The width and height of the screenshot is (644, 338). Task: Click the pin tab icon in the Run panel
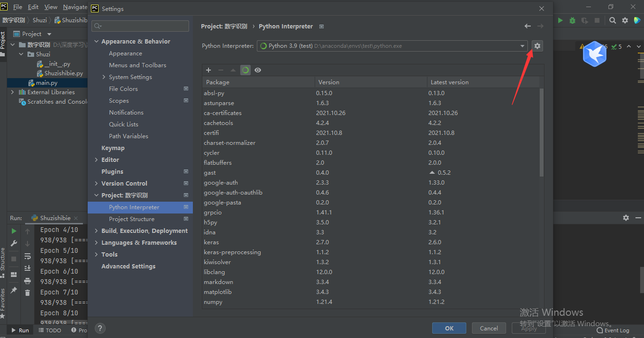coord(14,290)
